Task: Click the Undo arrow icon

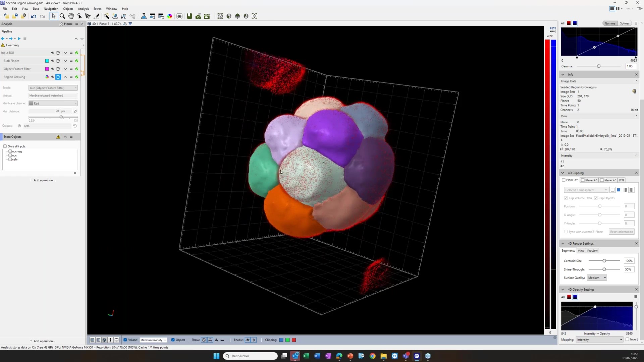Action: coord(34,16)
